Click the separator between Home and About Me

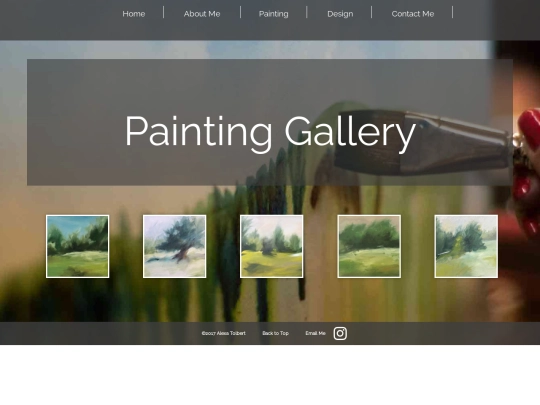[x=164, y=12]
